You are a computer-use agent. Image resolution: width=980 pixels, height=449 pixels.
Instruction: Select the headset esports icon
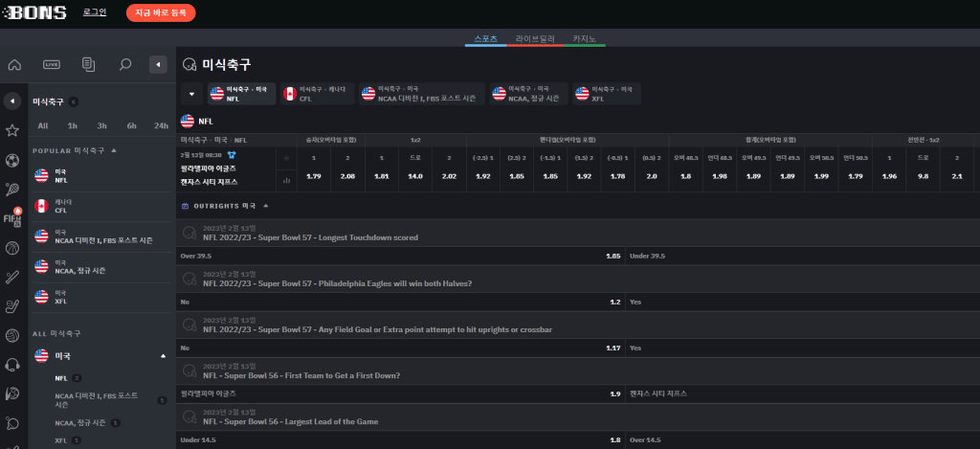point(11,365)
